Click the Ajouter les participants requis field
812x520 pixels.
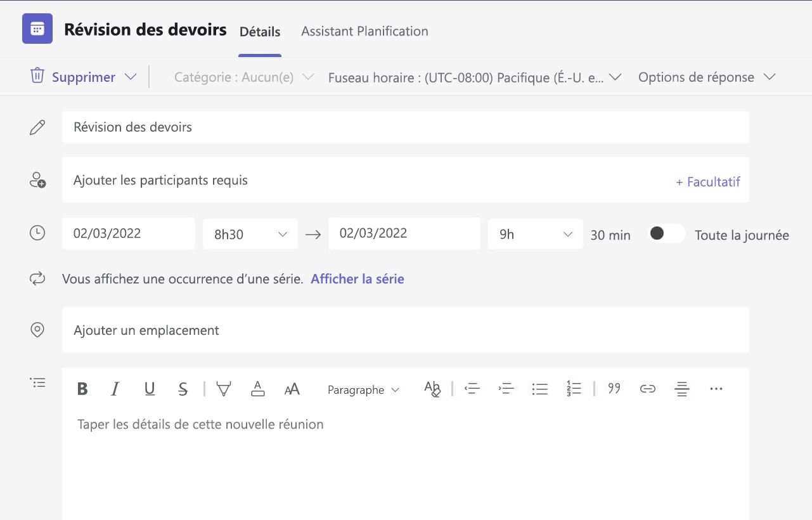(x=406, y=179)
